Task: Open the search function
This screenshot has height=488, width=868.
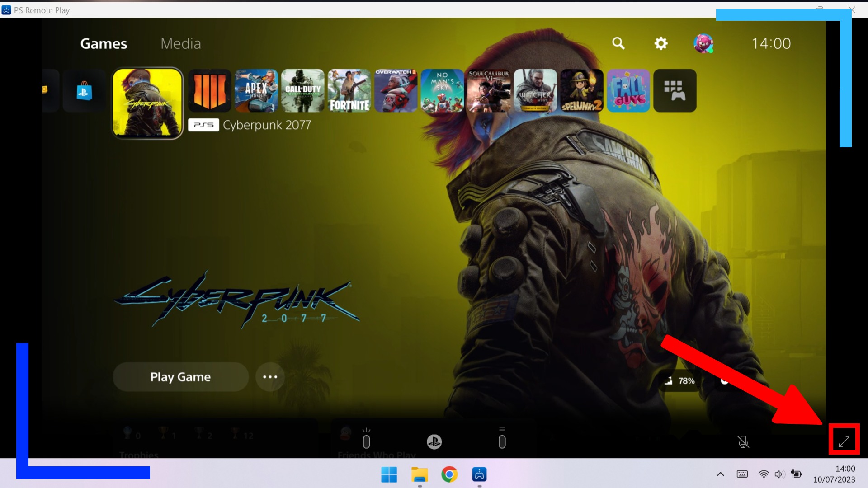Action: tap(618, 43)
